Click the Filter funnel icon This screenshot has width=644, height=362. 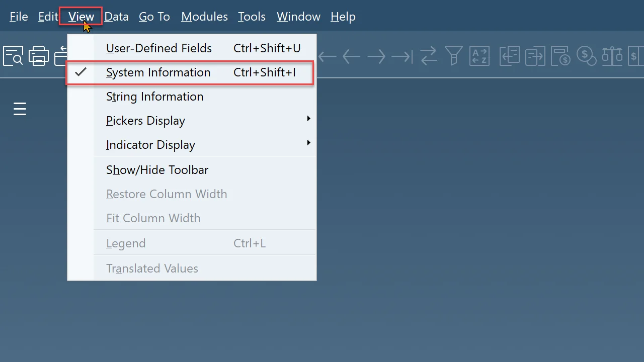(454, 56)
